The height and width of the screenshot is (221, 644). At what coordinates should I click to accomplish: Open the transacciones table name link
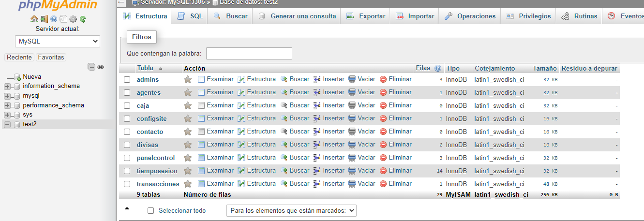pos(158,184)
